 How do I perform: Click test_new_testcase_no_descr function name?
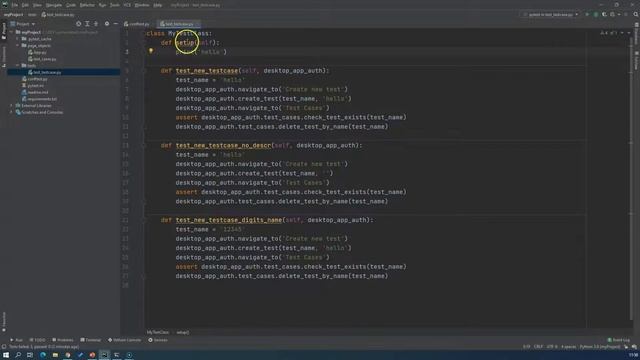(x=223, y=145)
